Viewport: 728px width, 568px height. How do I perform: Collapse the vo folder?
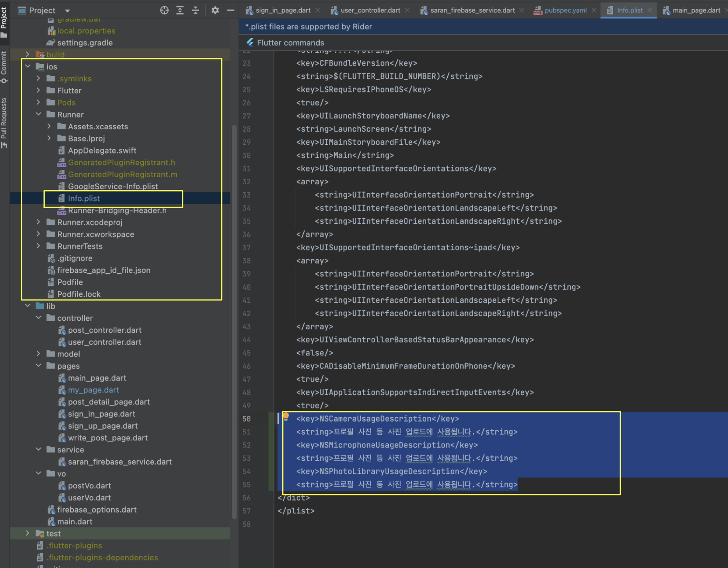[38, 473]
